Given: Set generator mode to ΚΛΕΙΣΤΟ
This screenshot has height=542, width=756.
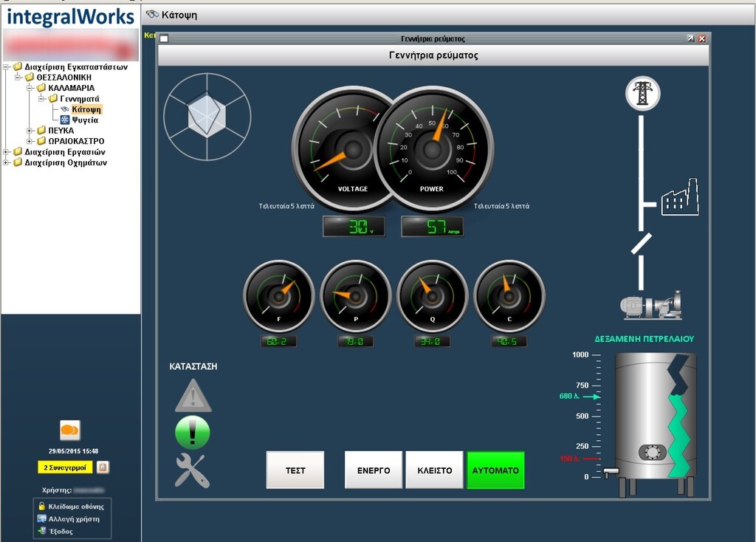Looking at the screenshot, I should [x=434, y=470].
